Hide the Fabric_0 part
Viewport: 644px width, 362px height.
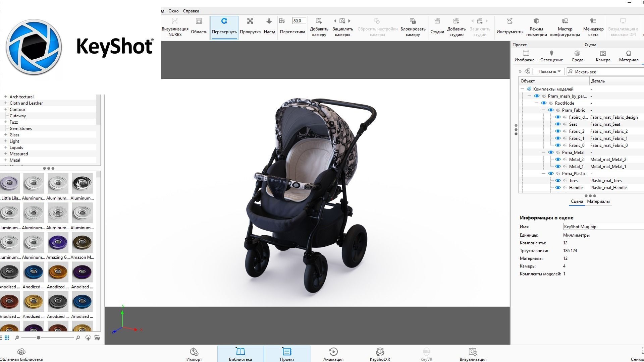tap(558, 145)
